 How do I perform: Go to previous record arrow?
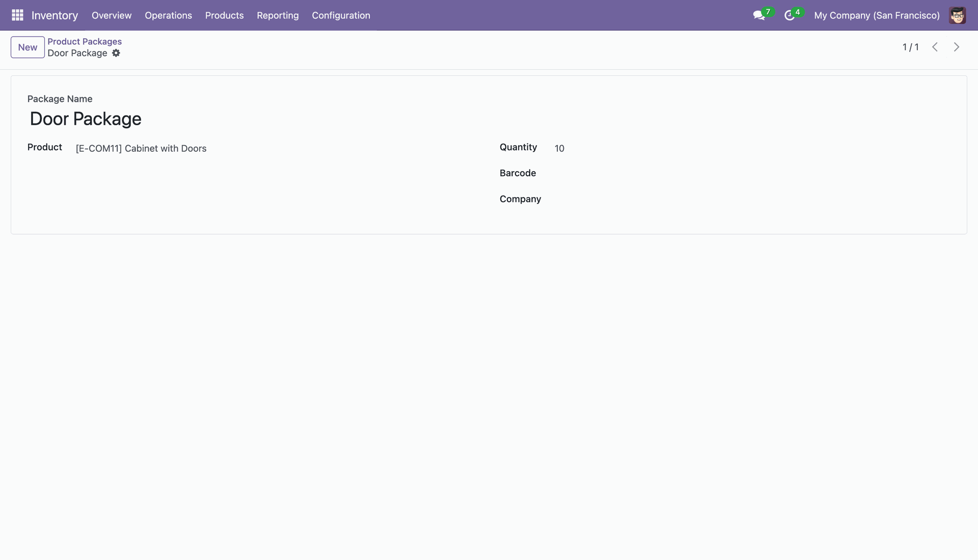(935, 47)
